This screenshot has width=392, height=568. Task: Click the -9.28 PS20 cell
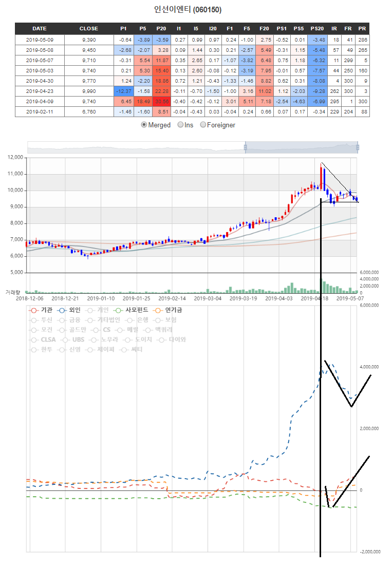[318, 91]
